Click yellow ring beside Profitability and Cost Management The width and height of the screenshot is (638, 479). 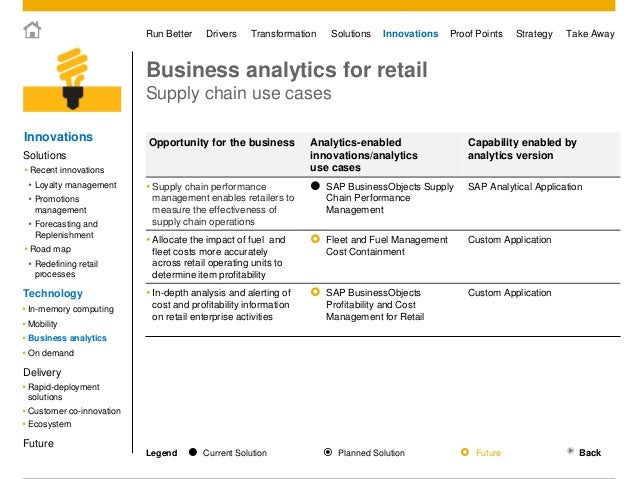315,292
